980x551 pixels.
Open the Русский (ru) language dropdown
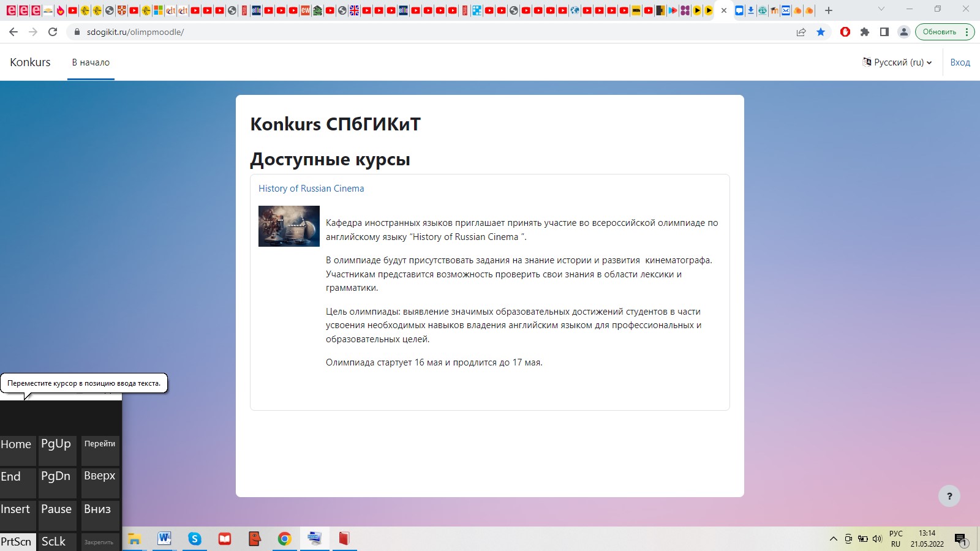[x=897, y=62]
